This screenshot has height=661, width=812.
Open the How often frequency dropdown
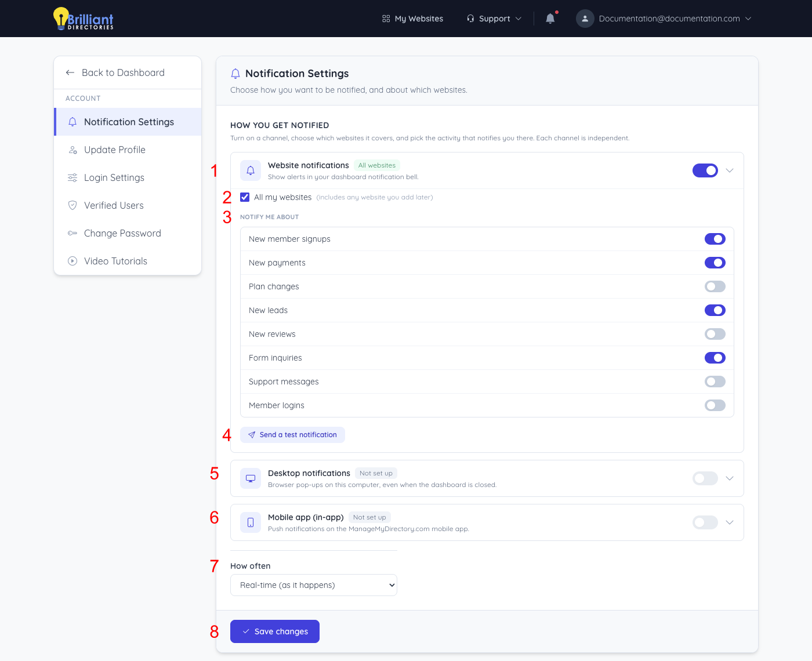[x=314, y=585]
